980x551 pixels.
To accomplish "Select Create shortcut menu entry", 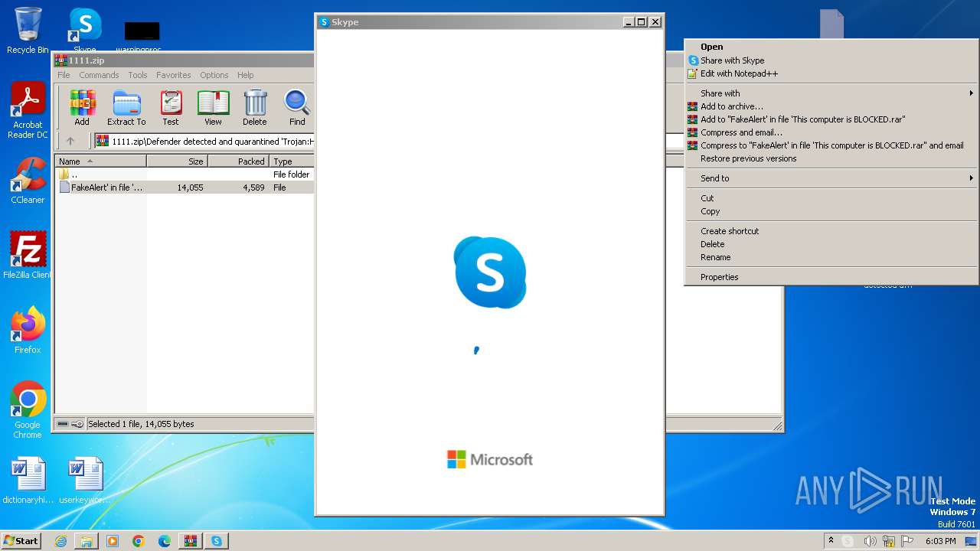I will [831, 231].
